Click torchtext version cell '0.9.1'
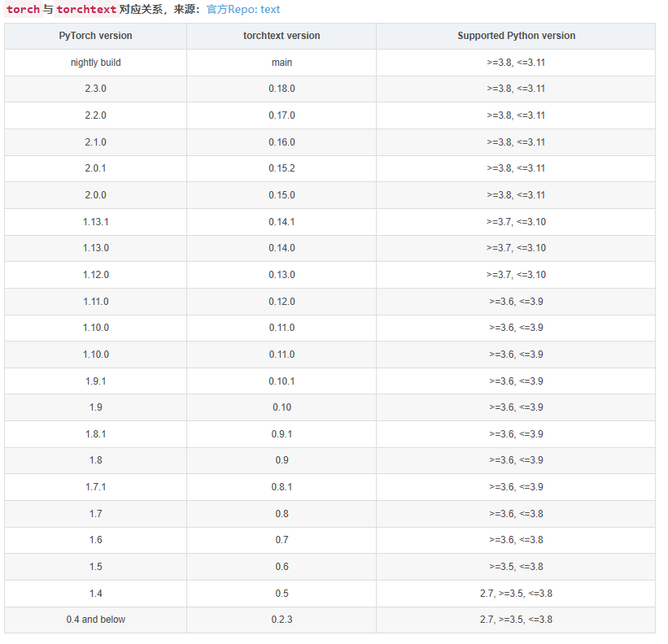The width and height of the screenshot is (668, 644). 282,434
